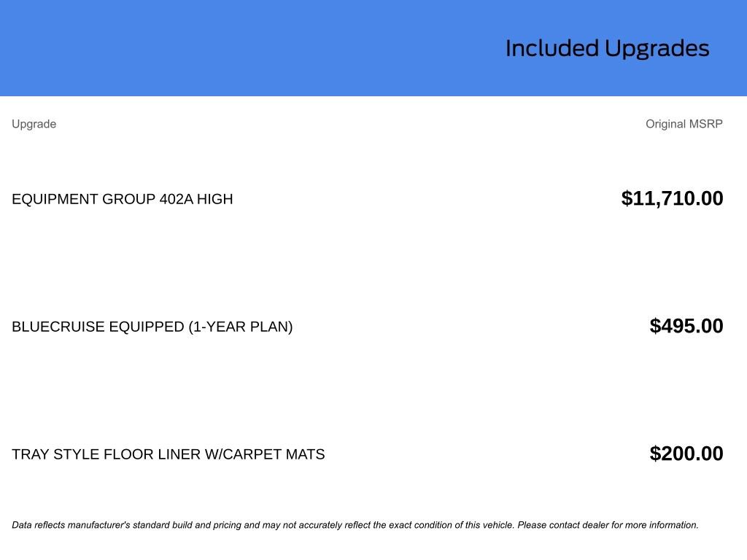The width and height of the screenshot is (747, 560).
Task: Click the word Included in the heading
Action: 552,49
